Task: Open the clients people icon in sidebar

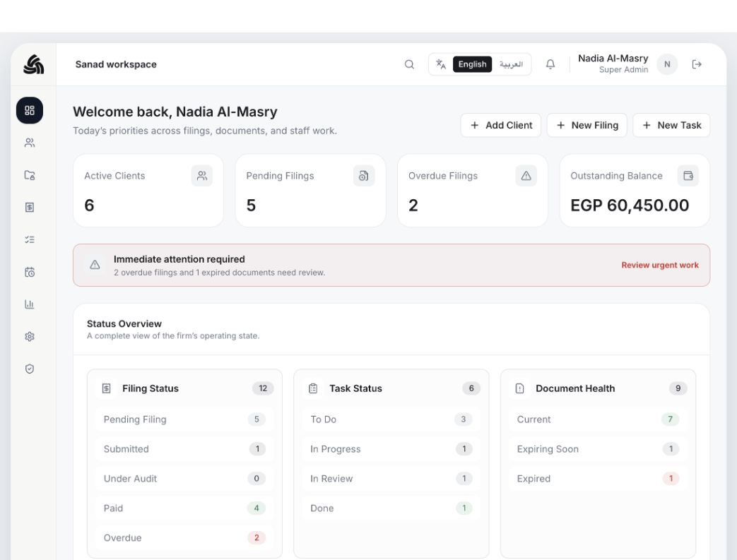Action: point(30,143)
